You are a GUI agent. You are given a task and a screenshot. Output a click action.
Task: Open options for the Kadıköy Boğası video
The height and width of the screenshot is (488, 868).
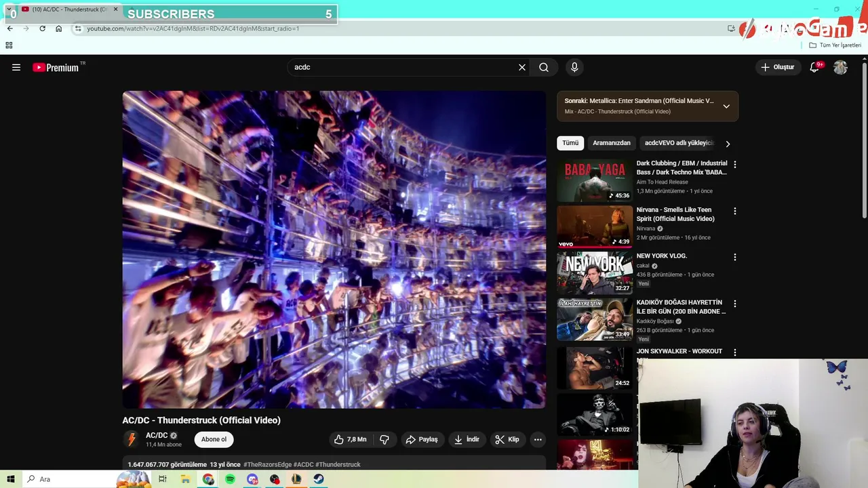click(734, 304)
